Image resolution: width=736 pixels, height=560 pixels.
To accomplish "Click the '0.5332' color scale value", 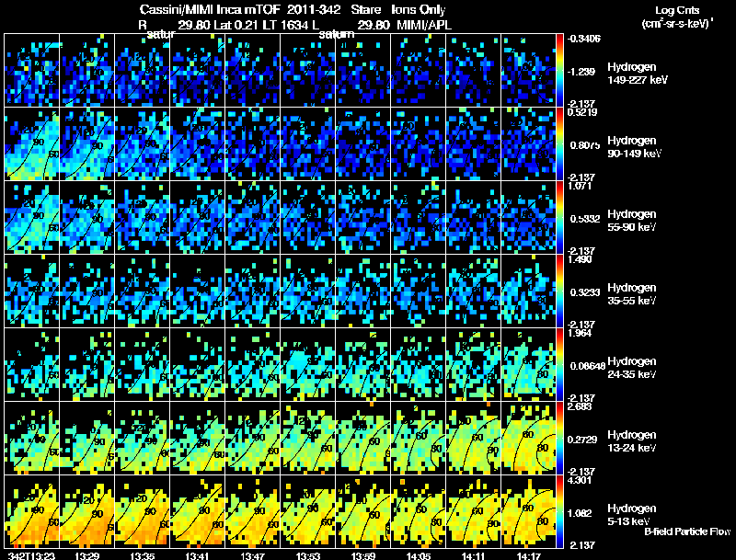I will pos(585,219).
